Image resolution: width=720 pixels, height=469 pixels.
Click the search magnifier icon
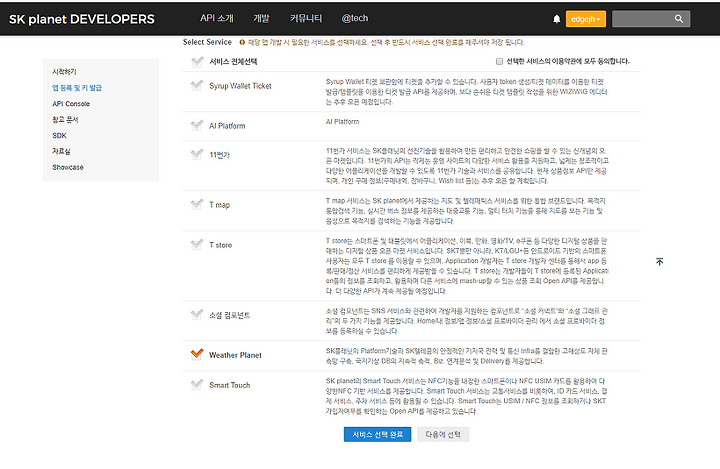pyautogui.click(x=679, y=19)
